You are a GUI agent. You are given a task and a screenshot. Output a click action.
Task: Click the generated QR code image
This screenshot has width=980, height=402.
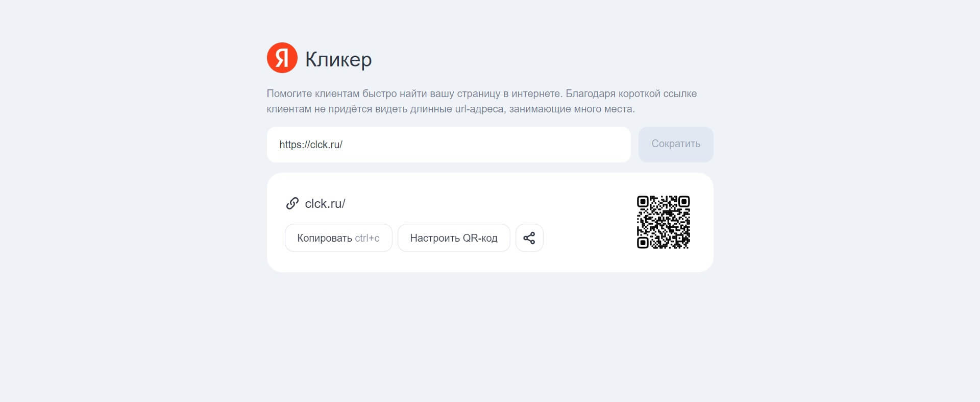pyautogui.click(x=663, y=222)
